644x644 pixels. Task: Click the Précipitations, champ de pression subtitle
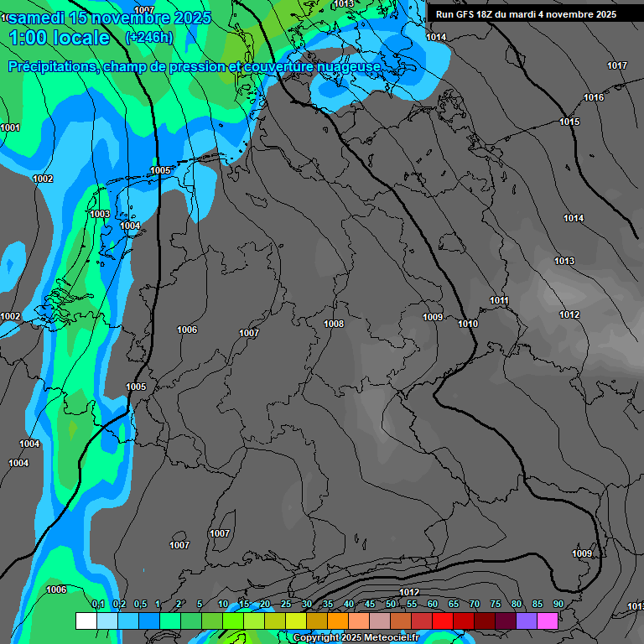[195, 66]
